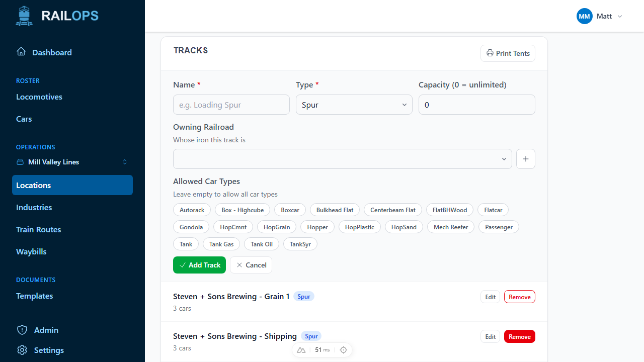Open Templates under Documents
The height and width of the screenshot is (362, 644).
click(x=35, y=296)
